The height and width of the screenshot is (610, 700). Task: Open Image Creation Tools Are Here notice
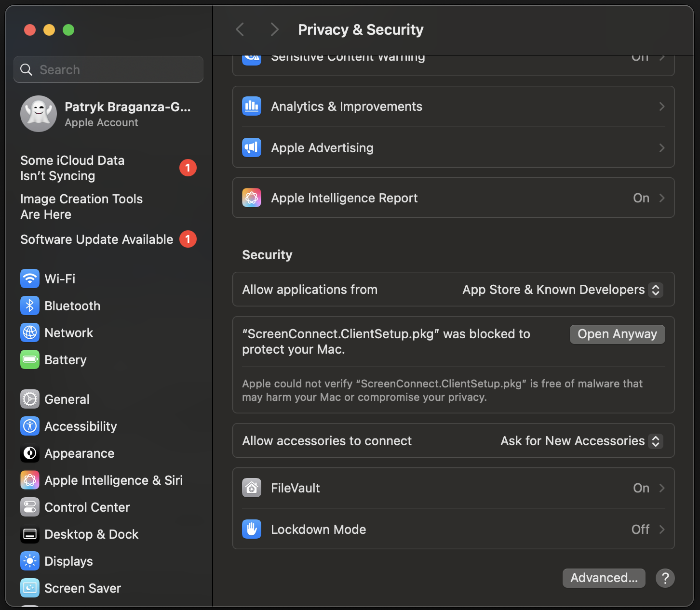click(81, 207)
